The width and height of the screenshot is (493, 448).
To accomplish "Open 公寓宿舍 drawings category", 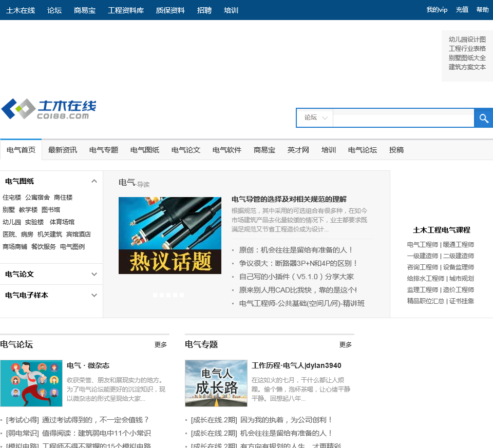I will 37,197.
